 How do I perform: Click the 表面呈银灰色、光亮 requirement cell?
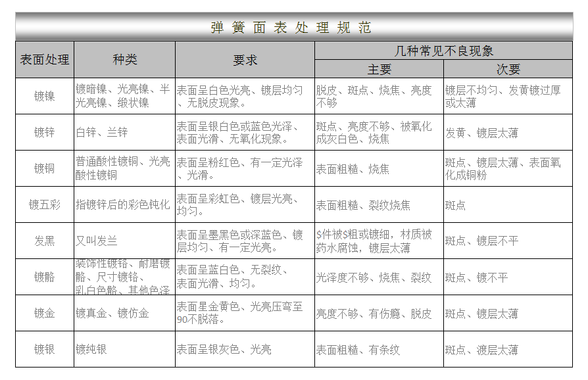(245, 349)
